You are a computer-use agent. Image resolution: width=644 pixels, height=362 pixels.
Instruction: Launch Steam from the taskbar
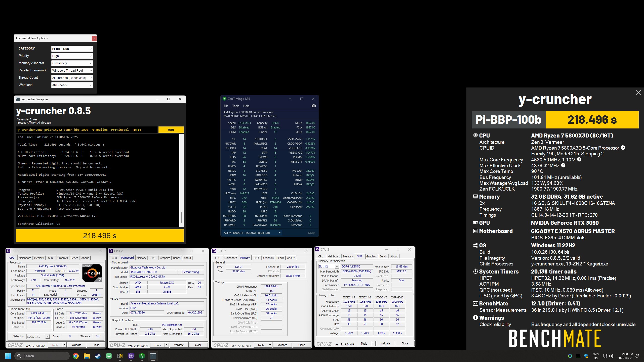98,356
